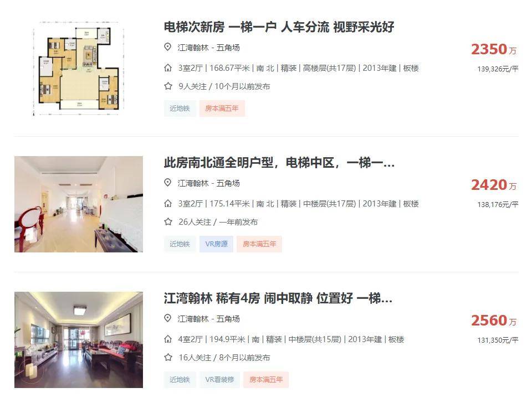Open the floor plan thumbnail image
Screen dimensions: 532x398
click(79, 69)
